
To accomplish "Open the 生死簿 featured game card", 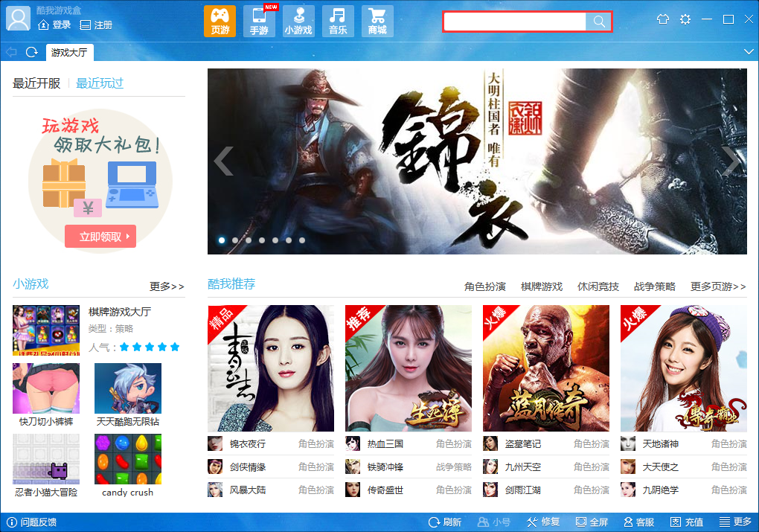I will (408, 368).
